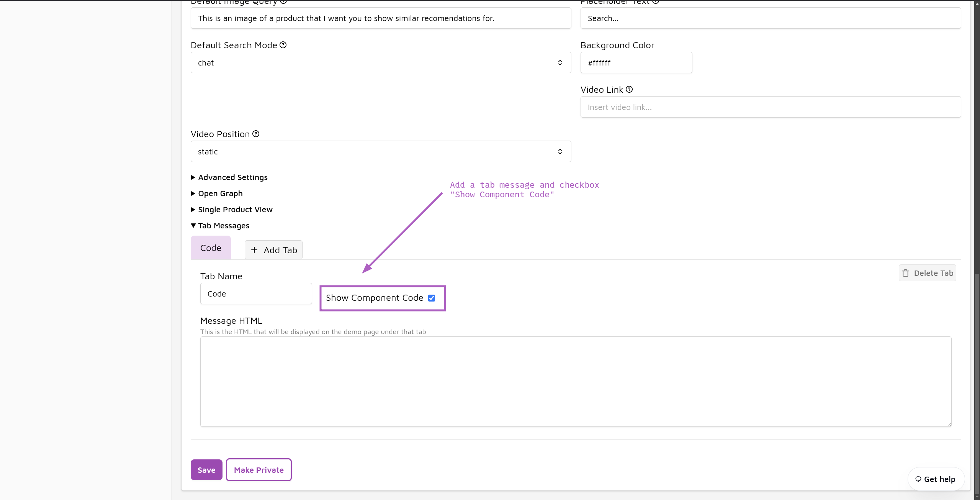Click the Default Search Mode help icon
Viewport: 980px width, 500px height.
click(x=283, y=45)
